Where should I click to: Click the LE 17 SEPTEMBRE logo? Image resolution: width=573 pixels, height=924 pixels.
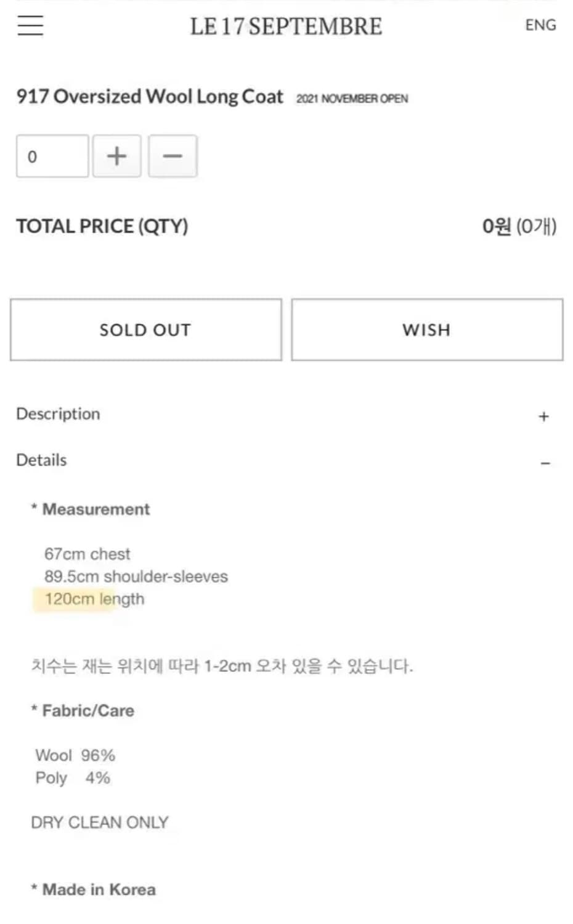point(286,26)
